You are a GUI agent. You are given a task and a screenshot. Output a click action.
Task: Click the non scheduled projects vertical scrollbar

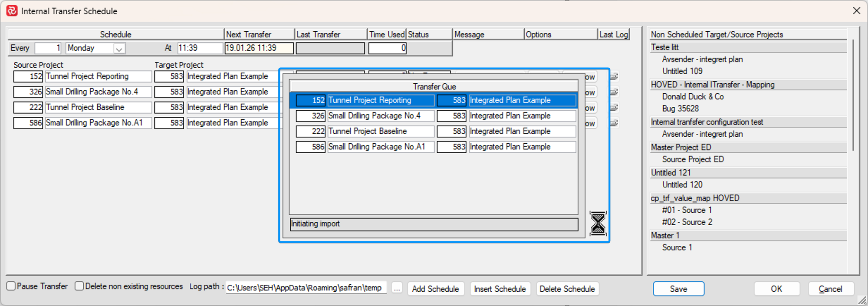(x=853, y=95)
